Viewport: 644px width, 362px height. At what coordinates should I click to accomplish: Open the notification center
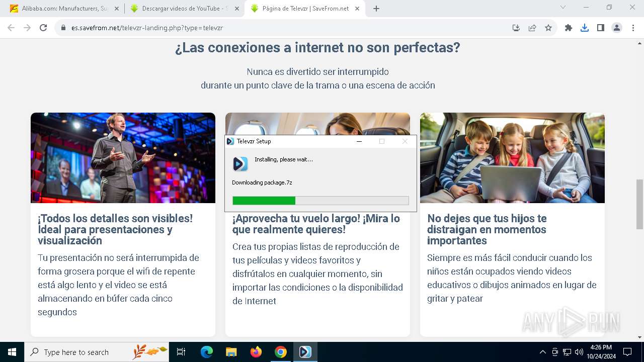tap(627, 352)
